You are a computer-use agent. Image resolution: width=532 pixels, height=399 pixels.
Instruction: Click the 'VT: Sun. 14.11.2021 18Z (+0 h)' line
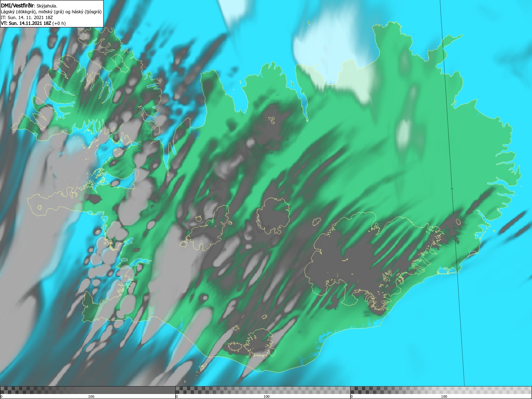point(33,23)
